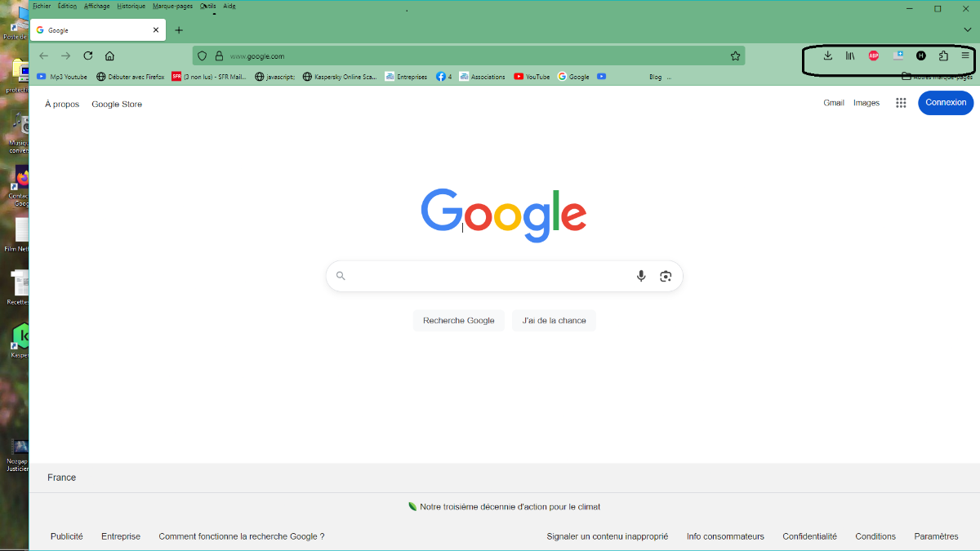Click the black H extension icon
980x551 pixels.
(x=921, y=56)
